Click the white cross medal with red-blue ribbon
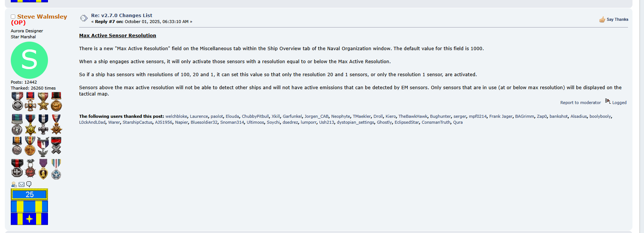Screen dimensions: 644x233 click(x=30, y=102)
